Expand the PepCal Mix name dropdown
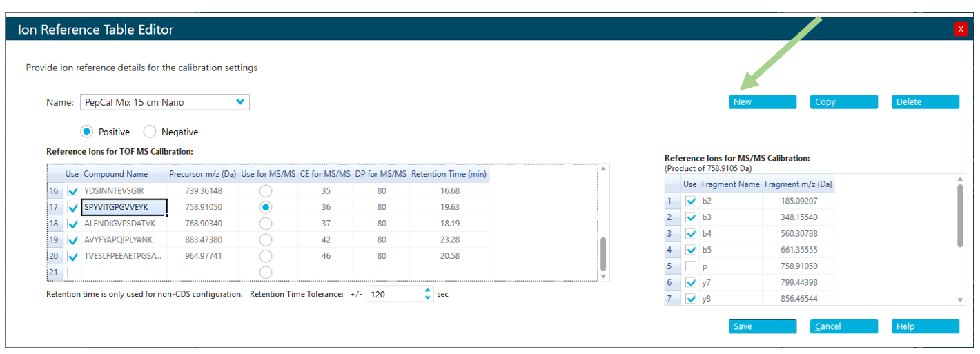This screenshot has height=354, width=980. 240,101
